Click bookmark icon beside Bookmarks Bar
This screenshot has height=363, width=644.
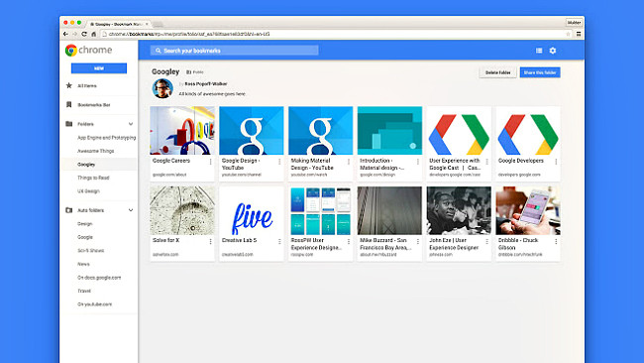coord(69,105)
